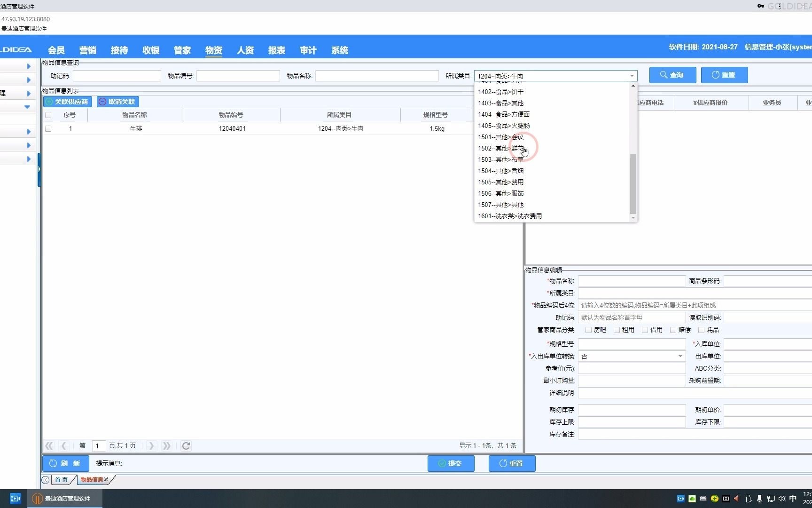
Task: Enable the 租用 checkbox
Action: [x=617, y=330]
